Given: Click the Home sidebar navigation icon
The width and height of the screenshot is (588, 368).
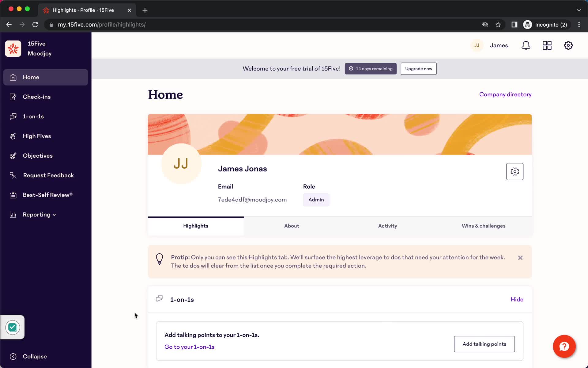Looking at the screenshot, I should 13,77.
